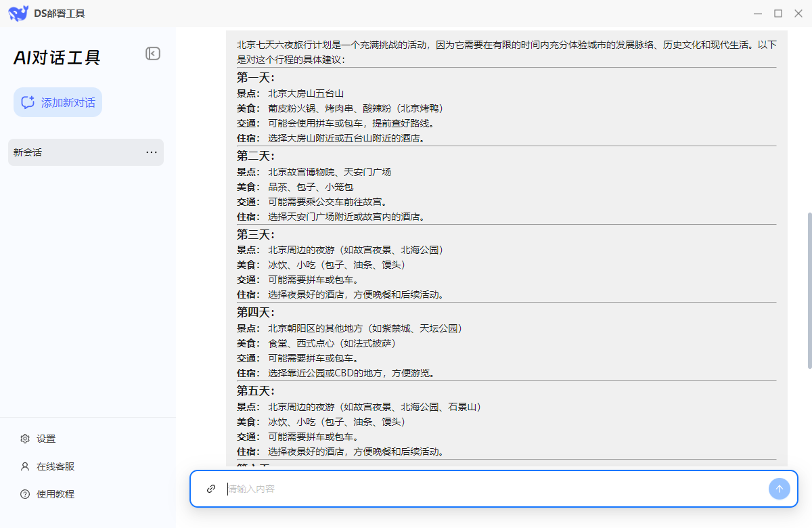Click the DS whale logo icon
Image resolution: width=812 pixels, height=528 pixels.
[x=18, y=13]
